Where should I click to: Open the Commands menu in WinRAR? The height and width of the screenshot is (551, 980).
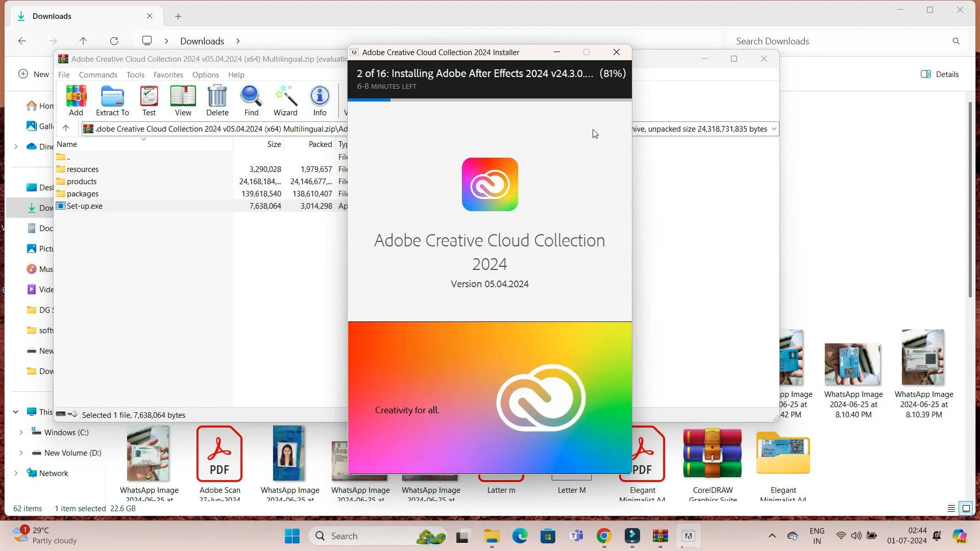[x=98, y=74]
